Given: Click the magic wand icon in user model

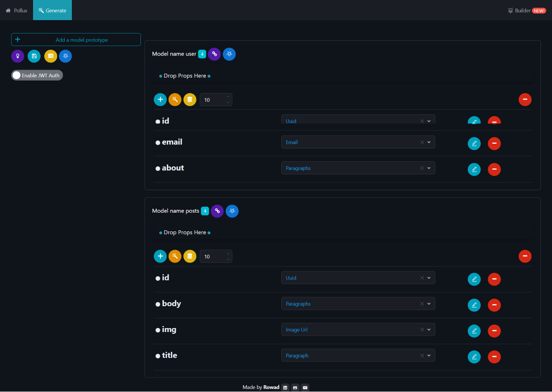Looking at the screenshot, I should (x=175, y=100).
